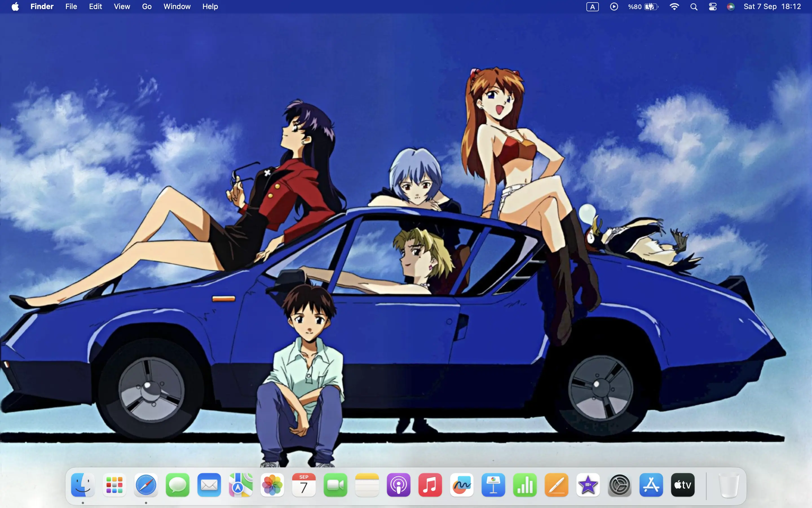812x508 pixels.
Task: Open the Apple menu
Action: click(x=15, y=6)
